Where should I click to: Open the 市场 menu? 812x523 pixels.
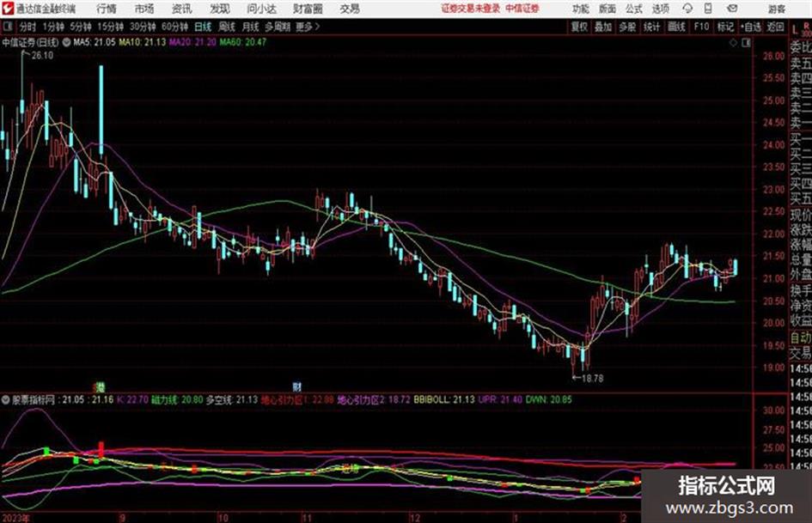click(x=144, y=9)
